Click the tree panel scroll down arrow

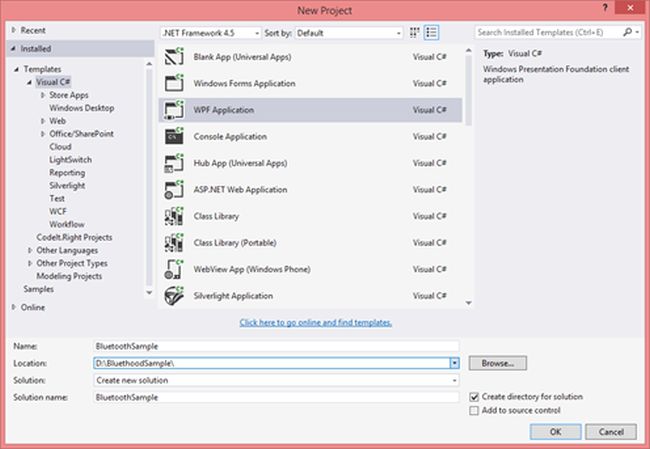click(x=149, y=293)
